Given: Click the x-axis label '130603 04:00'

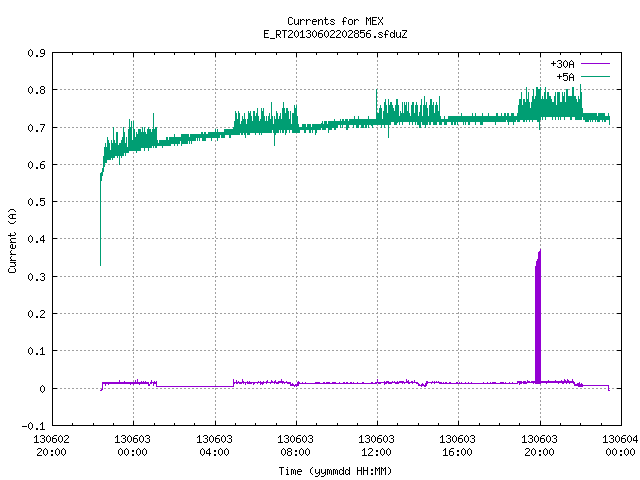Looking at the screenshot, I should point(214,446).
